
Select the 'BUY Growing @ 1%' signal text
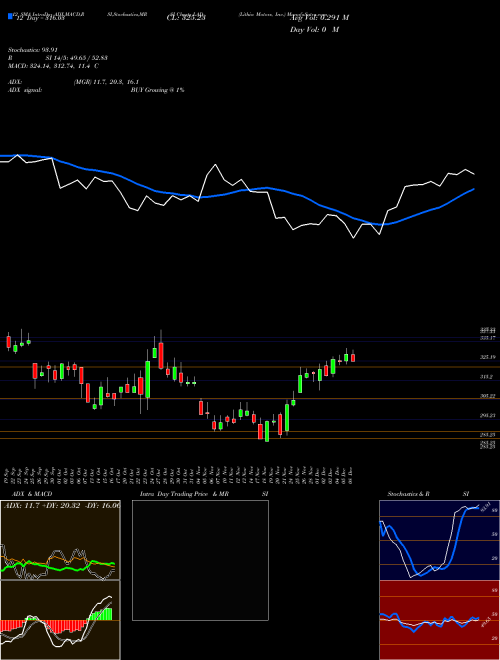(157, 90)
